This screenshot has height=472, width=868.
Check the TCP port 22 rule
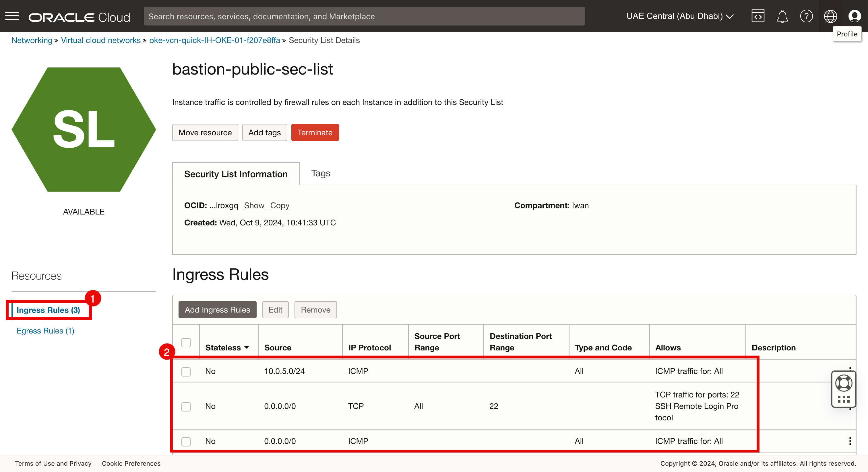click(x=186, y=407)
